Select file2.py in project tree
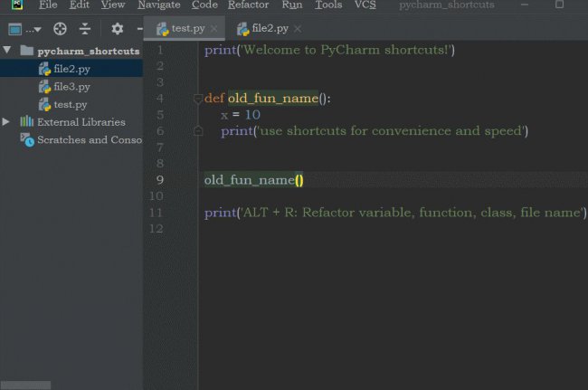Viewport: 588px width, 390px height. (71, 69)
